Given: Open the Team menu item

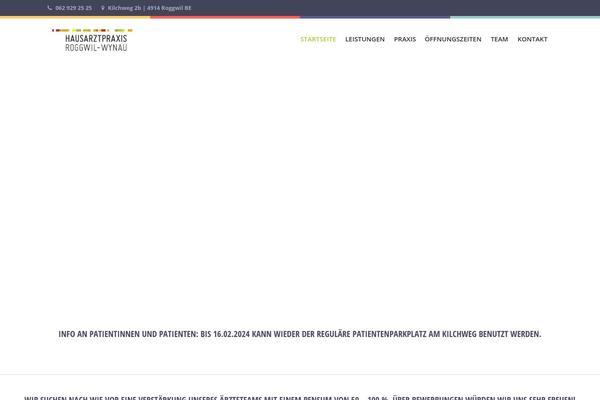Looking at the screenshot, I should click(499, 39).
